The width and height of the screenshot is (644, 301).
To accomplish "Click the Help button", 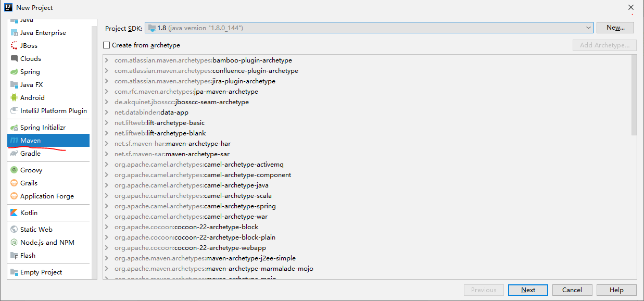I will pos(616,290).
